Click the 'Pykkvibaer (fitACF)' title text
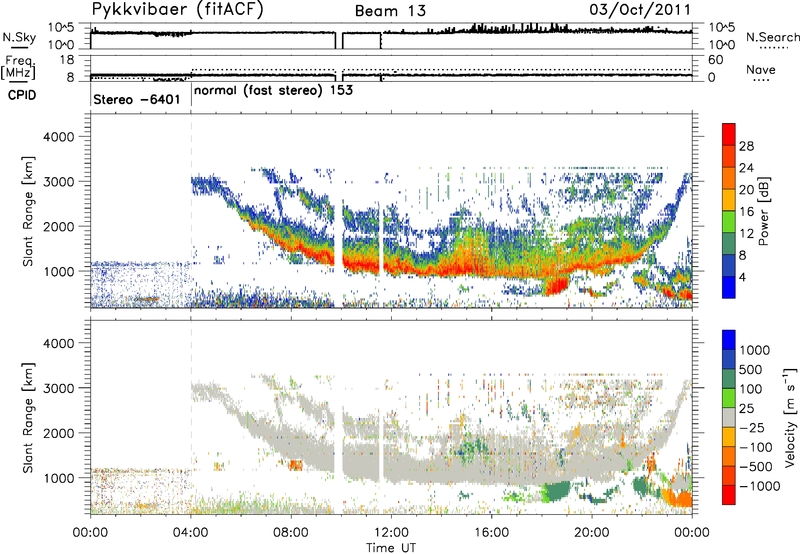This screenshot has height=554, width=800. point(178,10)
